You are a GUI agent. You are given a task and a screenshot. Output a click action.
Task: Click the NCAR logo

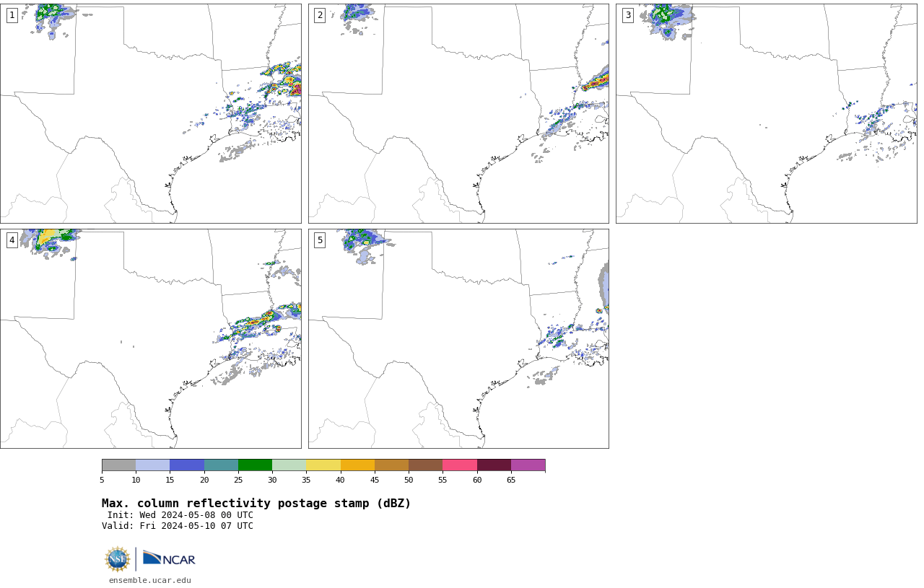tap(169, 559)
